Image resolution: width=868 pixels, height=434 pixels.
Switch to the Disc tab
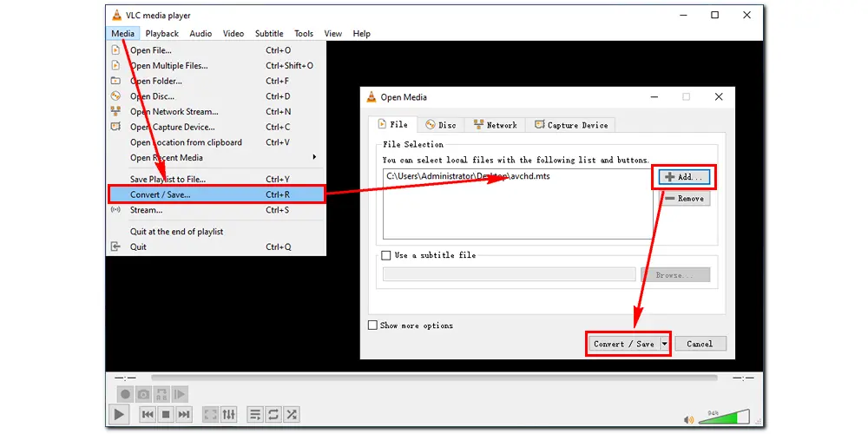pyautogui.click(x=441, y=125)
